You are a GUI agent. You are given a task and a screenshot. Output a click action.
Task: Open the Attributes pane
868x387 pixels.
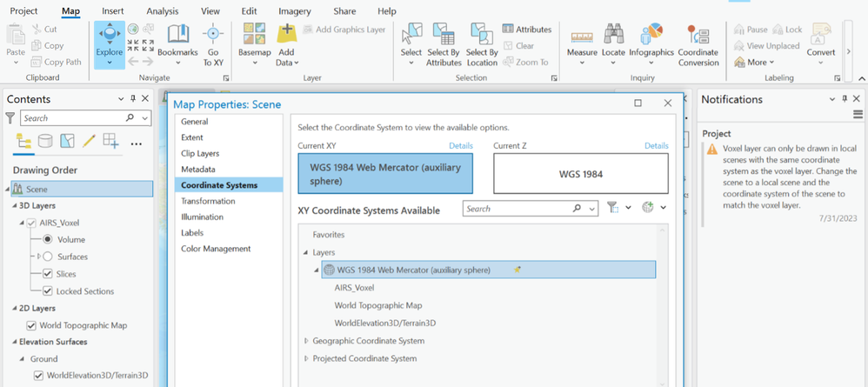coord(527,30)
